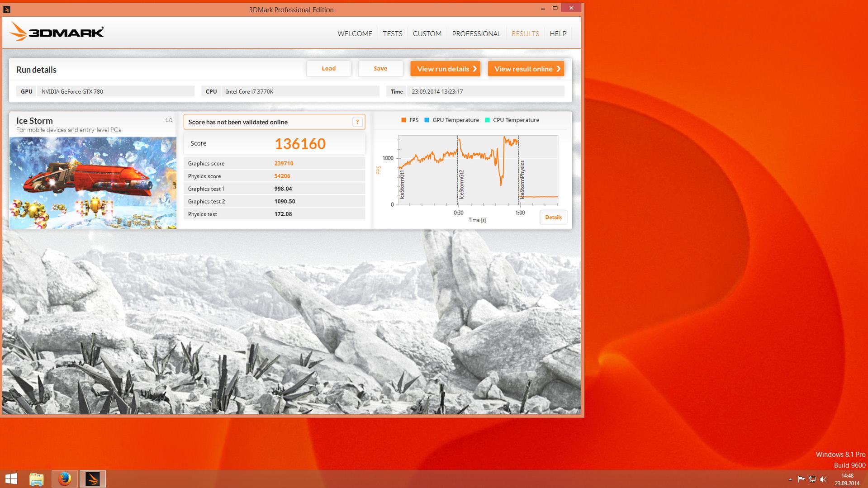This screenshot has width=868, height=488.
Task: Select the RESULTS tab
Action: point(525,33)
